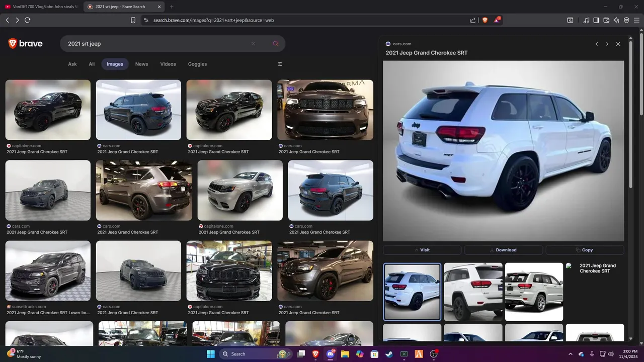Open Leo AI sparkle icon
Viewport: 644px width, 362px height.
click(616, 20)
